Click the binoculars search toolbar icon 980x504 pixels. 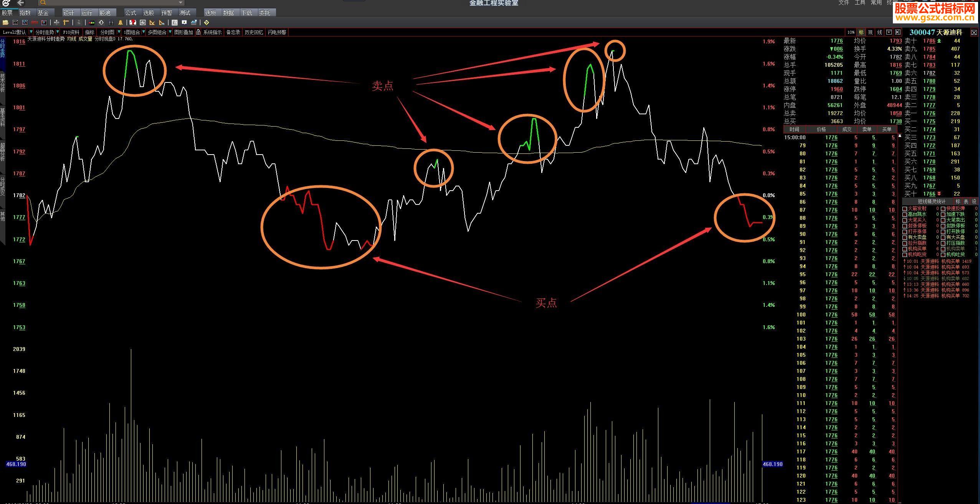tap(111, 23)
